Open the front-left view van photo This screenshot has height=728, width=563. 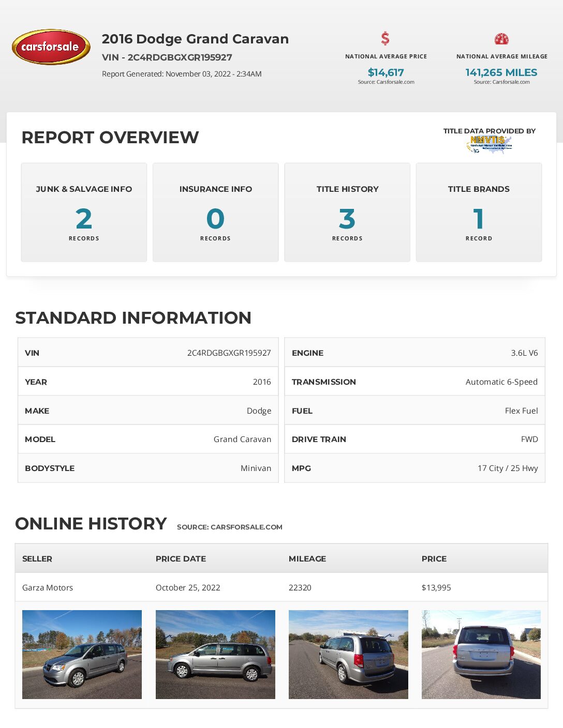(x=82, y=655)
